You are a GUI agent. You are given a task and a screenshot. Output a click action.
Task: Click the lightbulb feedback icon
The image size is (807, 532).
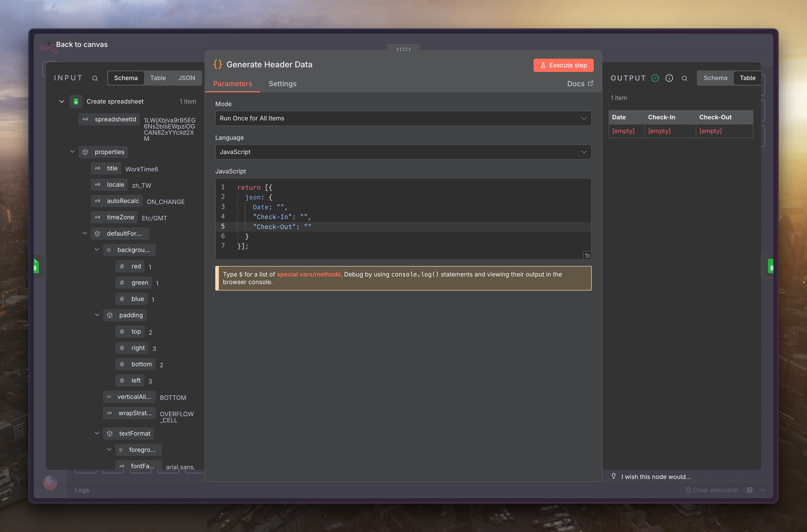(613, 476)
